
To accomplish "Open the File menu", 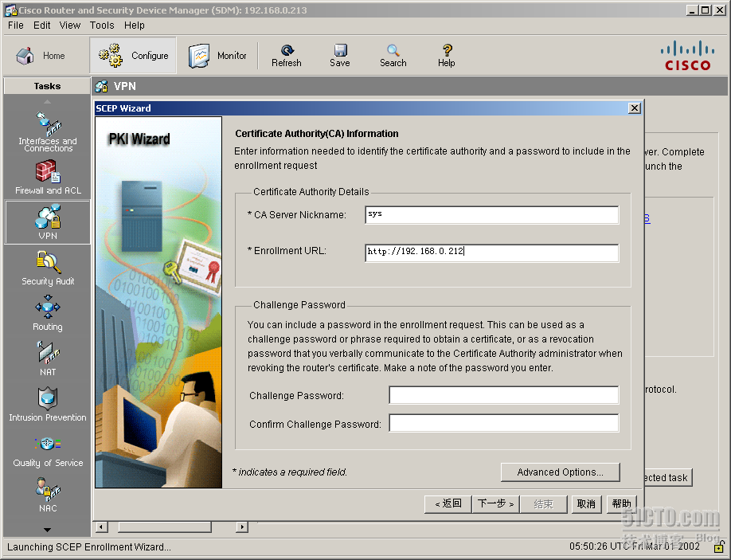I will point(15,25).
